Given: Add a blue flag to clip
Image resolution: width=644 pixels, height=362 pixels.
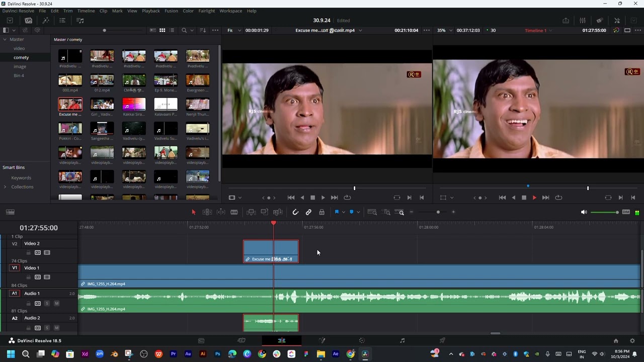Looking at the screenshot, I should [337, 212].
